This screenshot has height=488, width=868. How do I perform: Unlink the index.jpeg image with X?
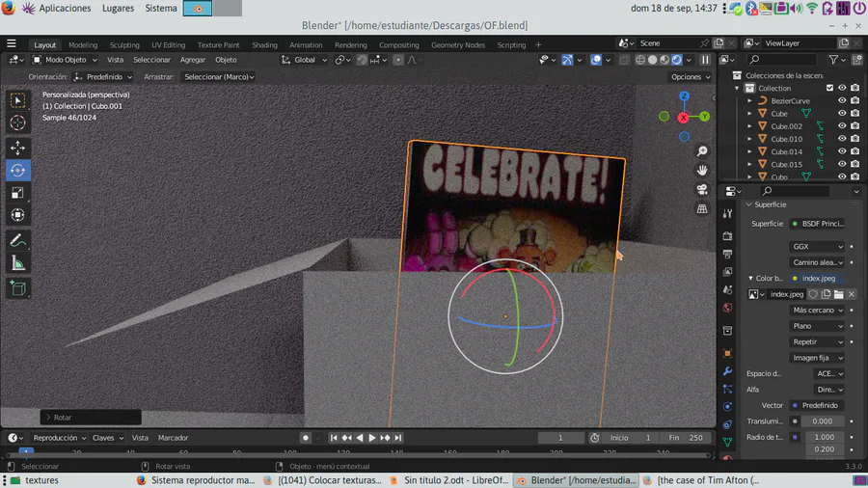coord(852,294)
